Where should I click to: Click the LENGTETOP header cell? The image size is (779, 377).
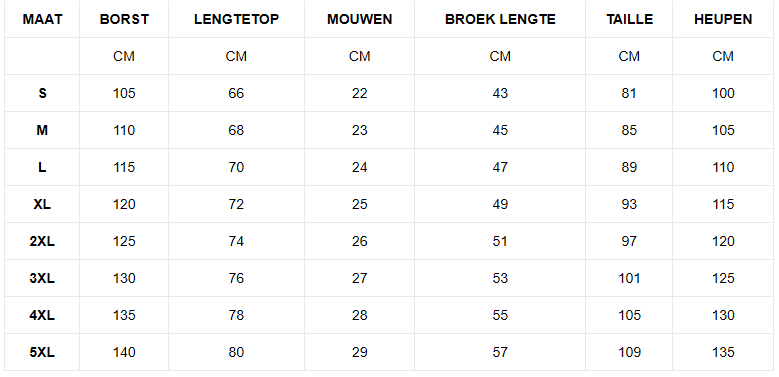coord(236,19)
